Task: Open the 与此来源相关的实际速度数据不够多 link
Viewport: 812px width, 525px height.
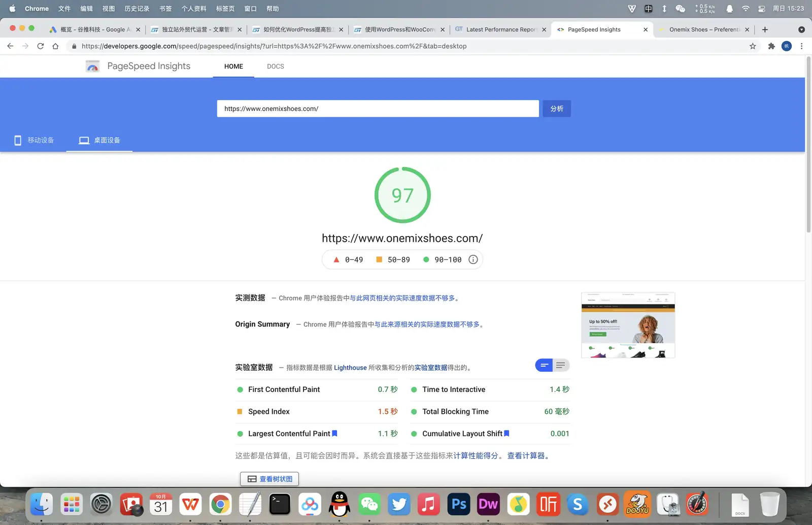Action: pyautogui.click(x=427, y=324)
